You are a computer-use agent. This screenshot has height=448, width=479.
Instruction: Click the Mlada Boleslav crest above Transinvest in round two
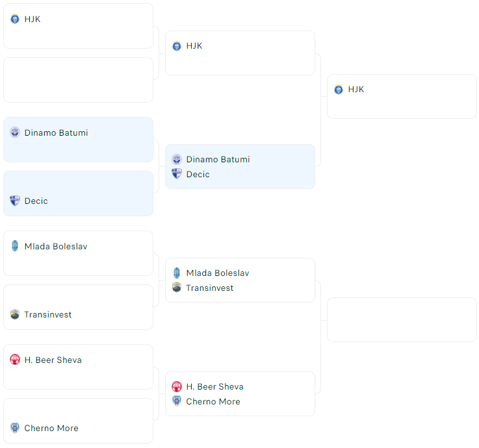tap(177, 273)
